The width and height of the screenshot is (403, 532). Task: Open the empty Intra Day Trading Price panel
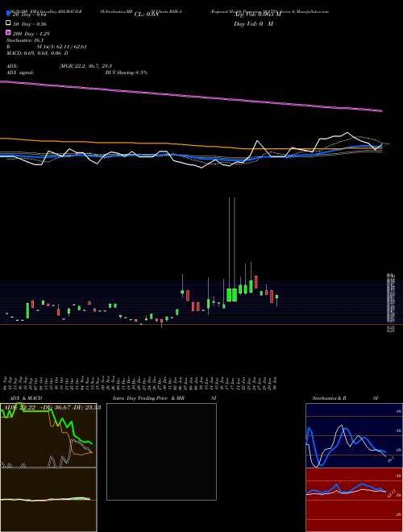coord(161,451)
